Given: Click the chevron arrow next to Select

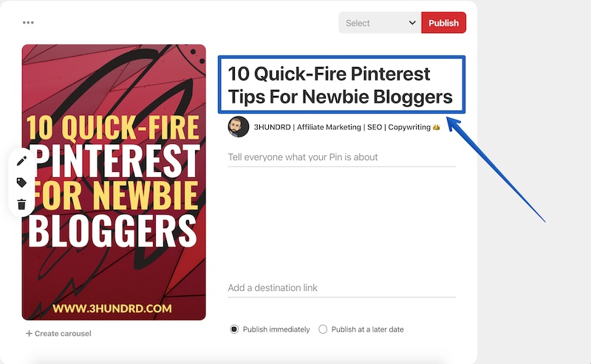Looking at the screenshot, I should (412, 23).
